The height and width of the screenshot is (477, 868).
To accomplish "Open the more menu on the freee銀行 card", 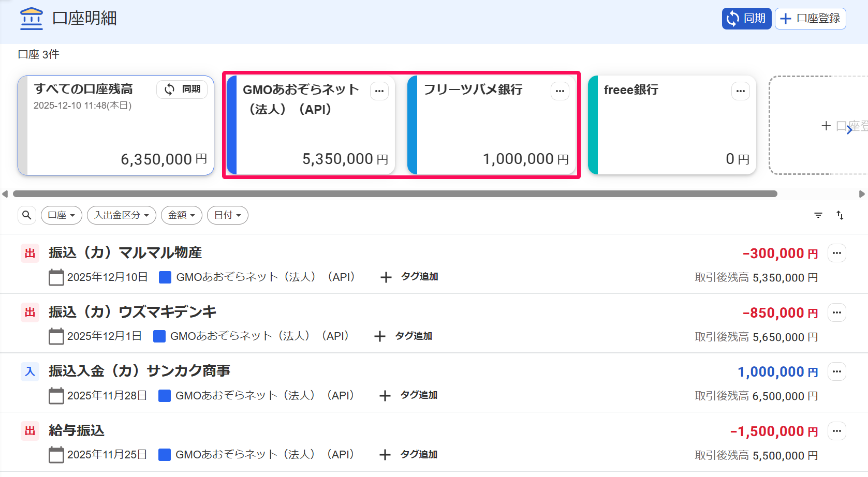I will tap(741, 91).
